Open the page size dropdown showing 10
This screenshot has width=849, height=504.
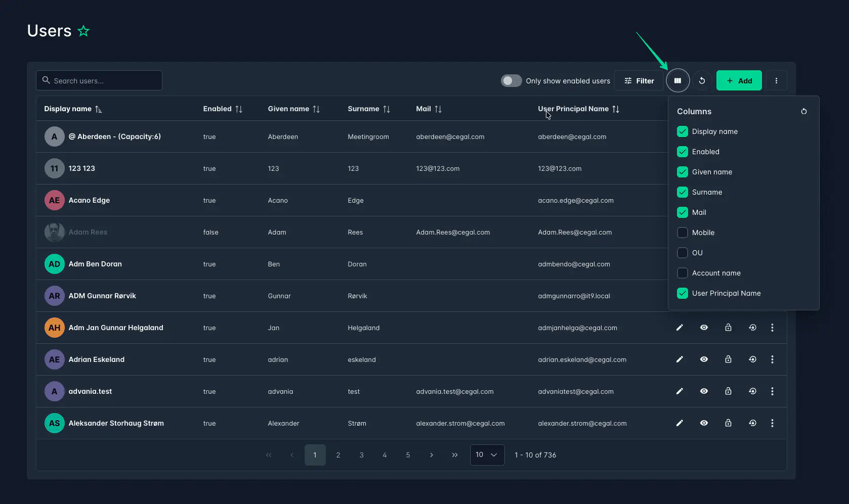pyautogui.click(x=486, y=454)
